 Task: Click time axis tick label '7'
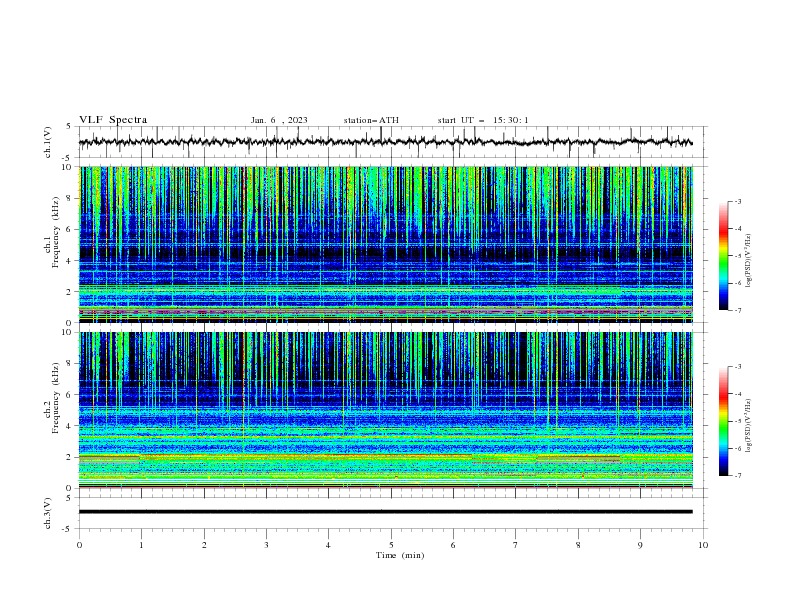(516, 545)
